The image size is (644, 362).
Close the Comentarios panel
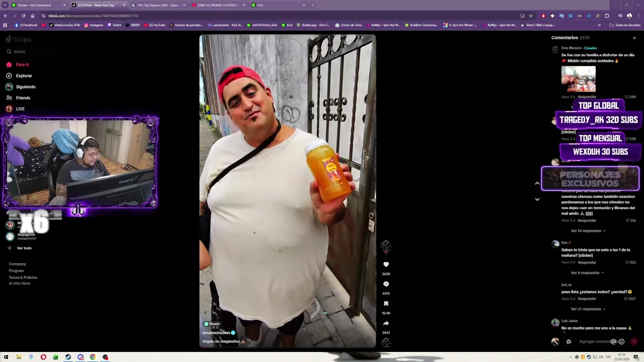click(x=634, y=38)
